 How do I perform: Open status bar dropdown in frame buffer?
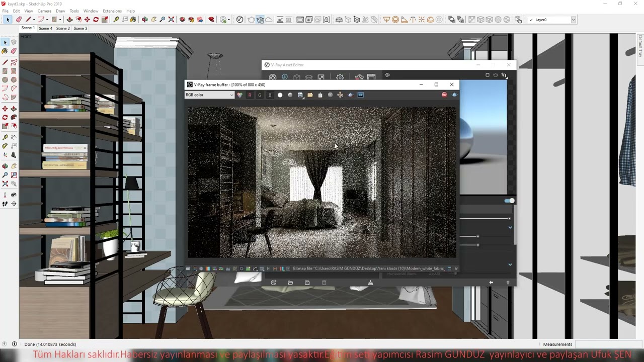456,268
